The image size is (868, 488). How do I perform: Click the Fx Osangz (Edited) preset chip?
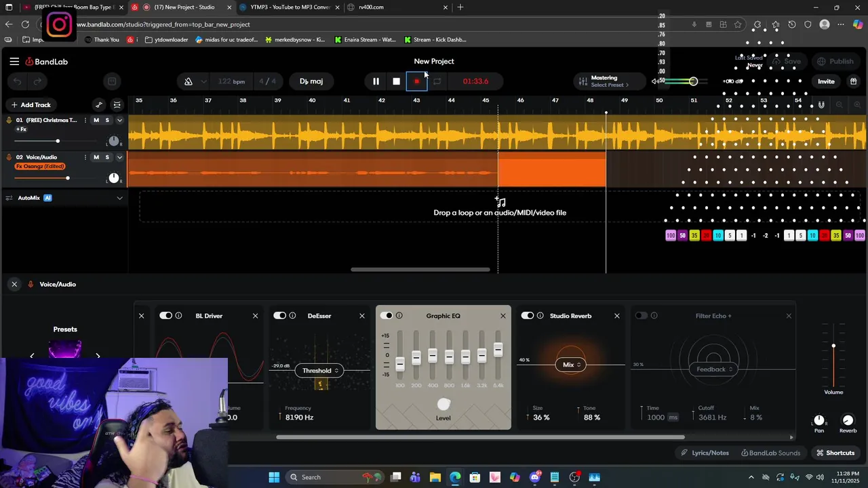tap(40, 167)
